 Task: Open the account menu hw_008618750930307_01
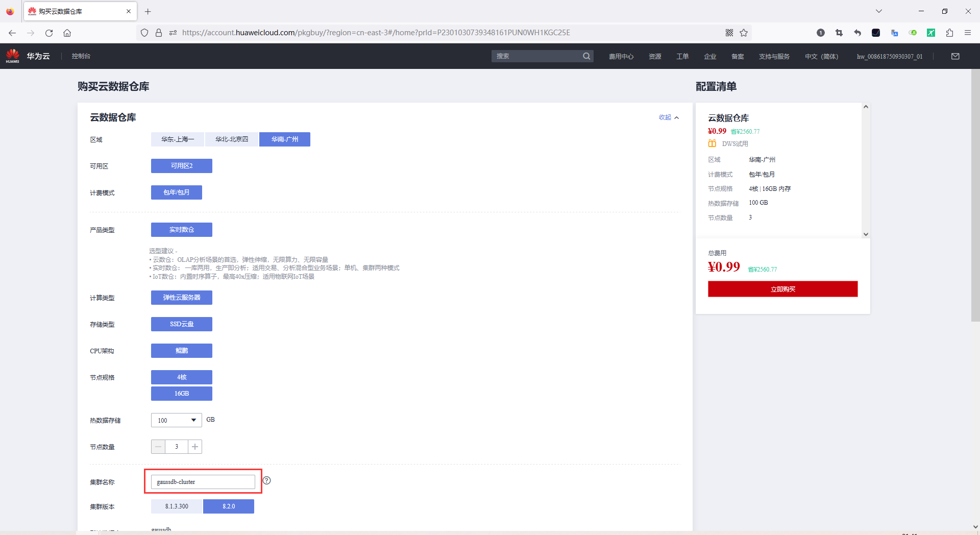click(890, 56)
